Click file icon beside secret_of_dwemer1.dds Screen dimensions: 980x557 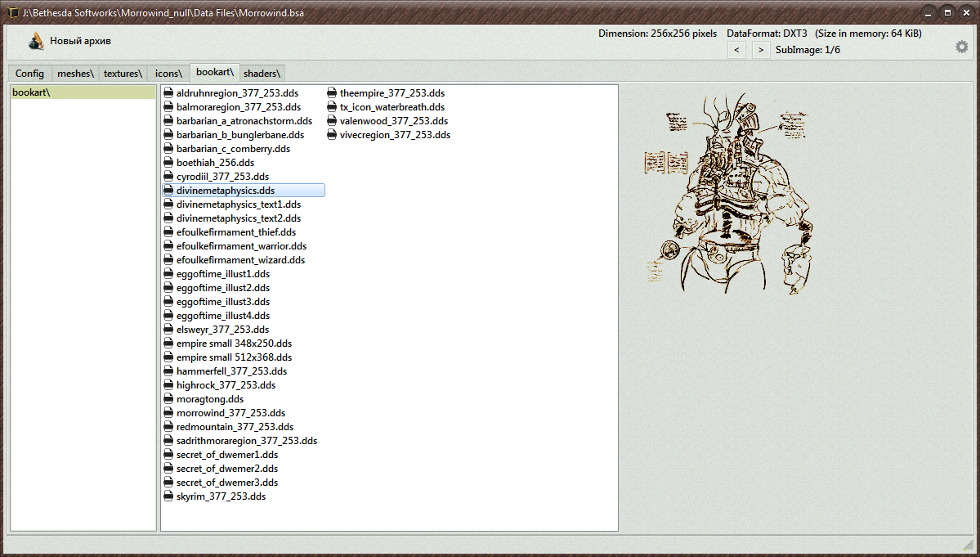tap(168, 455)
